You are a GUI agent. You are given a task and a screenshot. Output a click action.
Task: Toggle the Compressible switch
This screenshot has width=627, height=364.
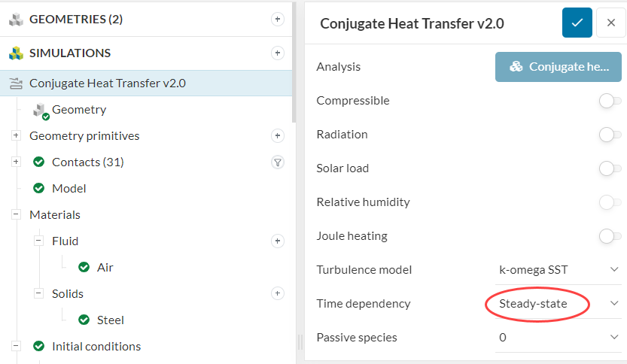[610, 101]
